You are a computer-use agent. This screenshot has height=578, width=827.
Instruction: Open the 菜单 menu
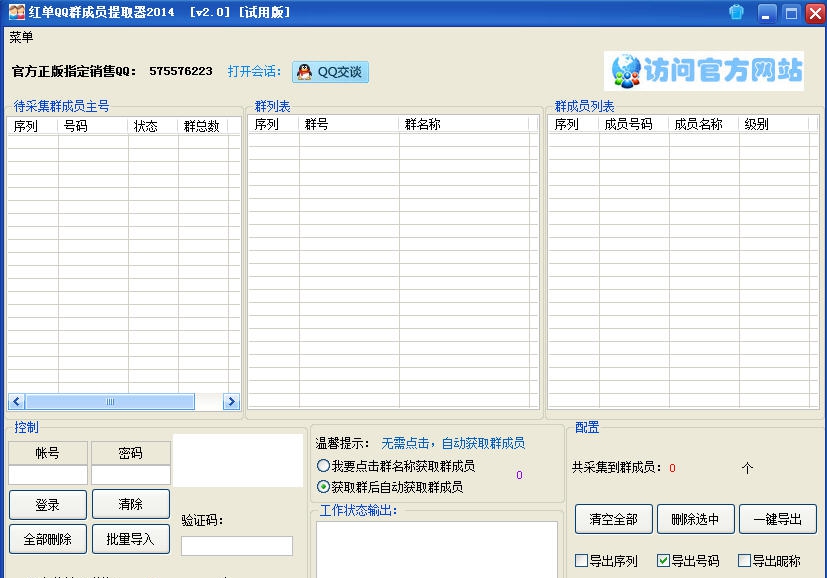pyautogui.click(x=21, y=37)
